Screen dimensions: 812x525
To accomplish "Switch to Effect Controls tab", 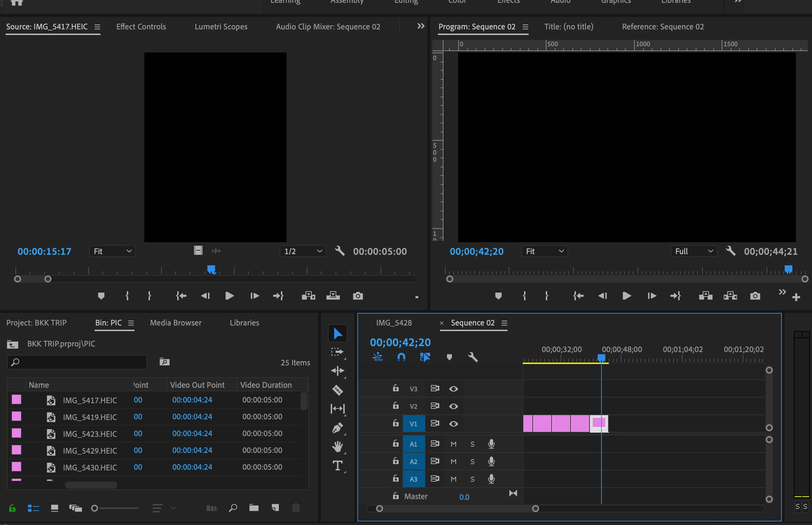I will pyautogui.click(x=141, y=27).
